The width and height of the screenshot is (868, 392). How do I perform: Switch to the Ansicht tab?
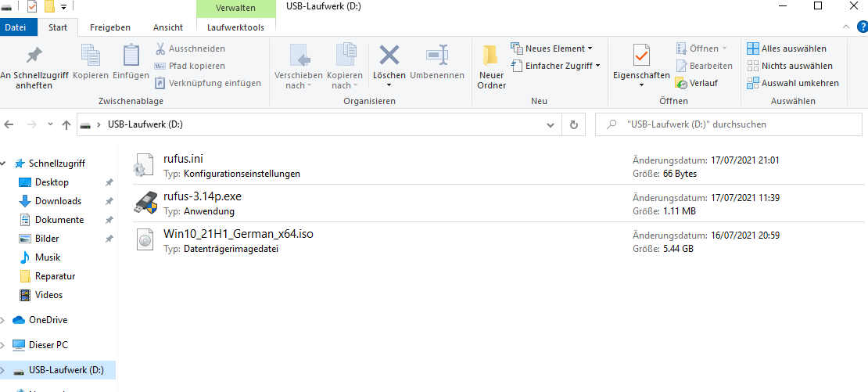tap(168, 27)
